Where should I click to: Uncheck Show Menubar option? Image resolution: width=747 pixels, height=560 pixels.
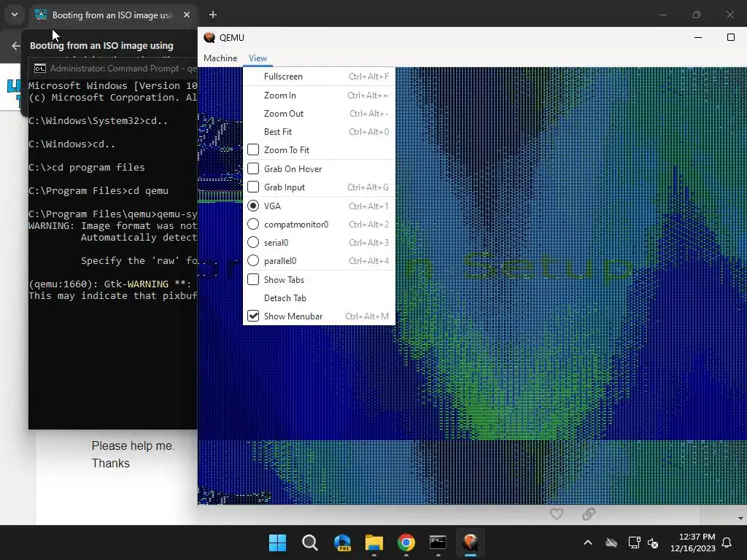pyautogui.click(x=253, y=316)
